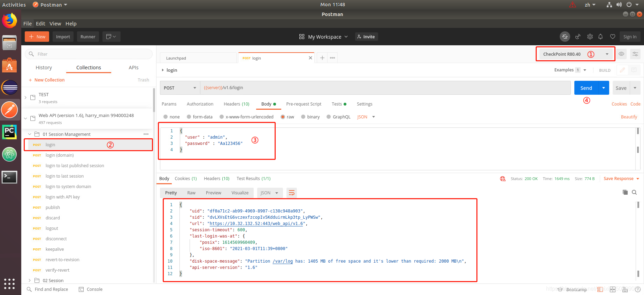Open the POST method dropdown
Viewport: 644px width, 295px height.
pyautogui.click(x=180, y=88)
